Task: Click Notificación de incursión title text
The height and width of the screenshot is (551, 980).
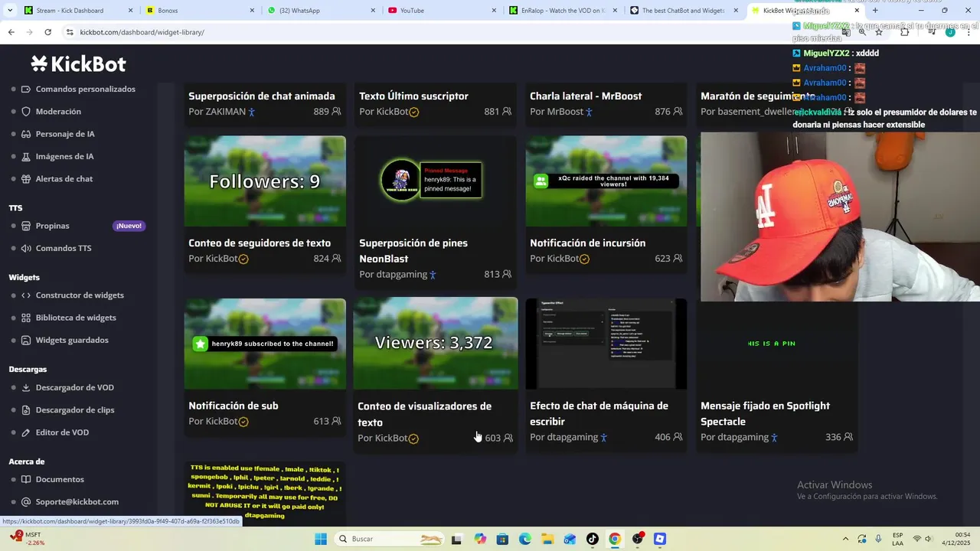Action: pyautogui.click(x=588, y=243)
